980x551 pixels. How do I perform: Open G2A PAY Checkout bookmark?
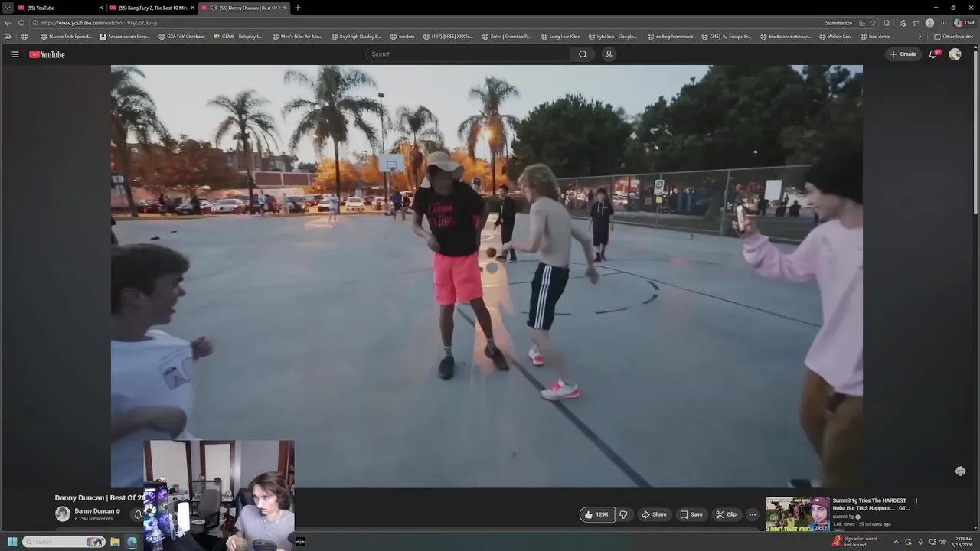coord(181,37)
